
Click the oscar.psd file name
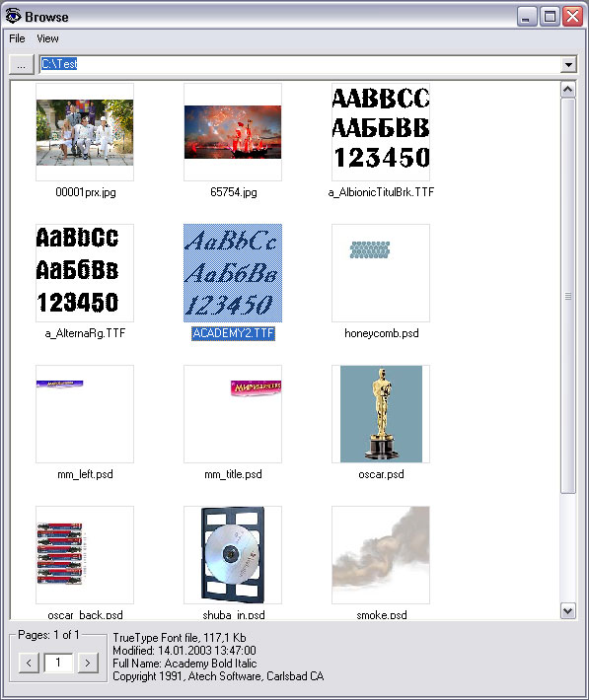[x=381, y=474]
